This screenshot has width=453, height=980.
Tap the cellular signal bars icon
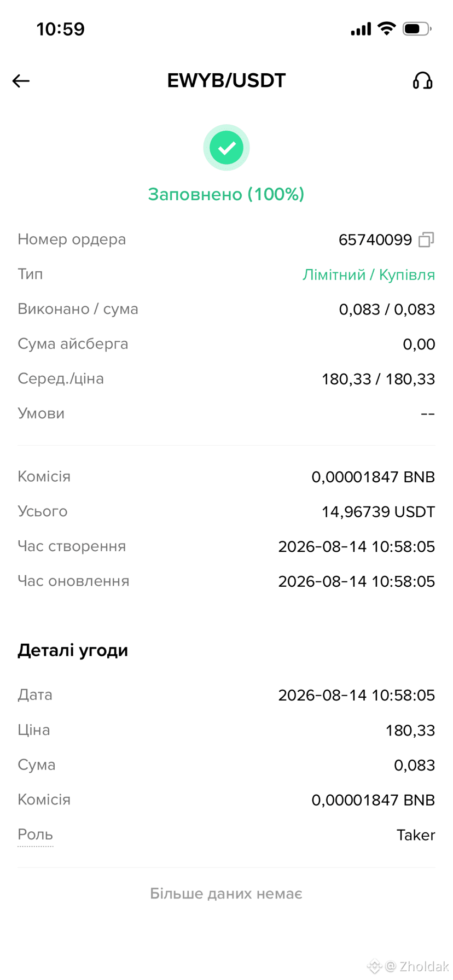tap(361, 29)
